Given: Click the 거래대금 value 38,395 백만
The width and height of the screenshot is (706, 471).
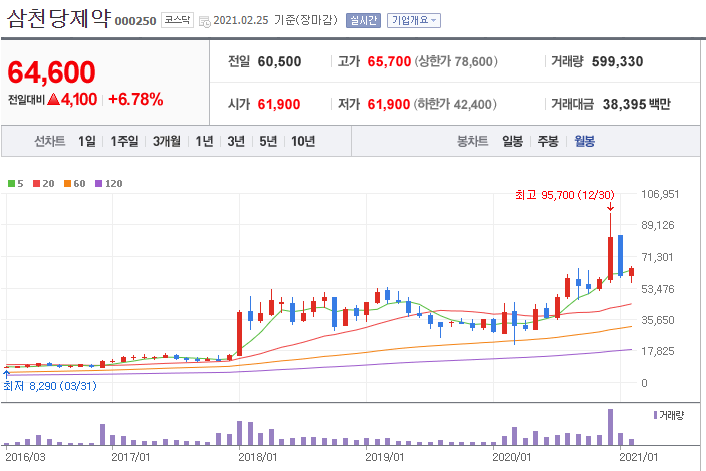Looking at the screenshot, I should click(x=637, y=104).
